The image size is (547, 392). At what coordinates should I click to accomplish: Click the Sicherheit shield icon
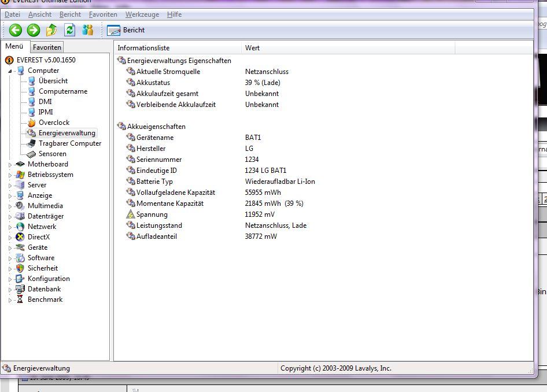20,268
